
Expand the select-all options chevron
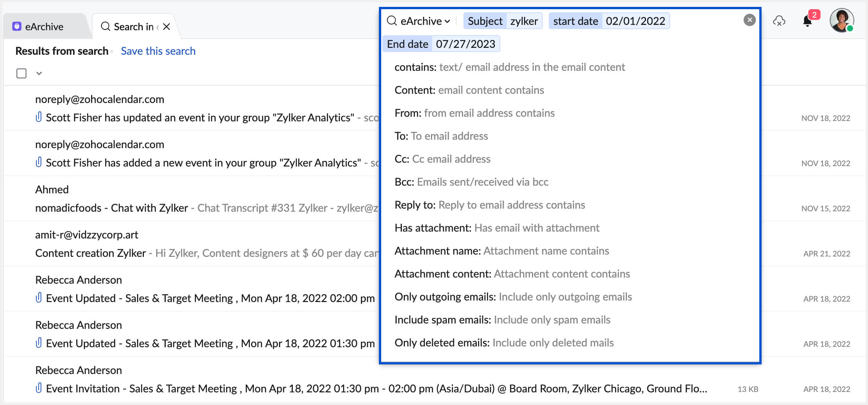pyautogui.click(x=39, y=73)
